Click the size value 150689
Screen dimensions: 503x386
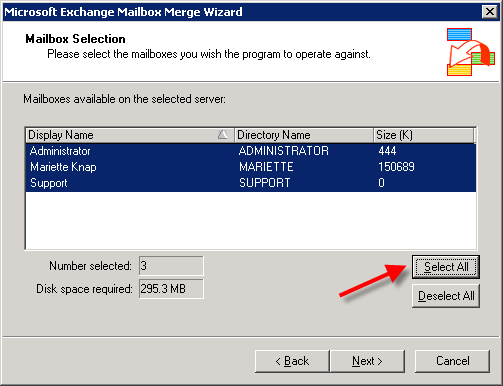(396, 167)
